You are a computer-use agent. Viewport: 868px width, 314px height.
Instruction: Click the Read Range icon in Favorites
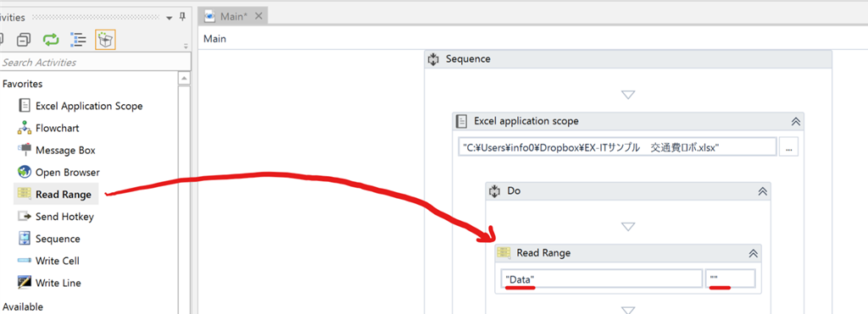pos(25,194)
